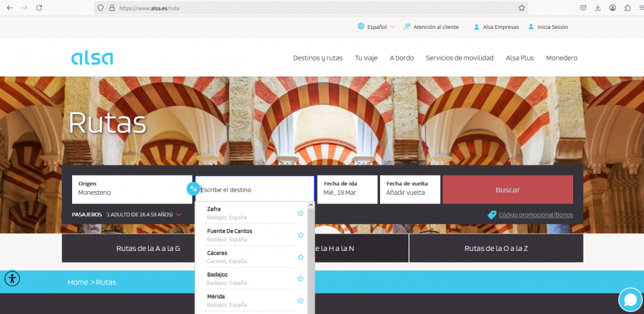The height and width of the screenshot is (314, 644).
Task: Click the alsa logo
Action: click(92, 58)
